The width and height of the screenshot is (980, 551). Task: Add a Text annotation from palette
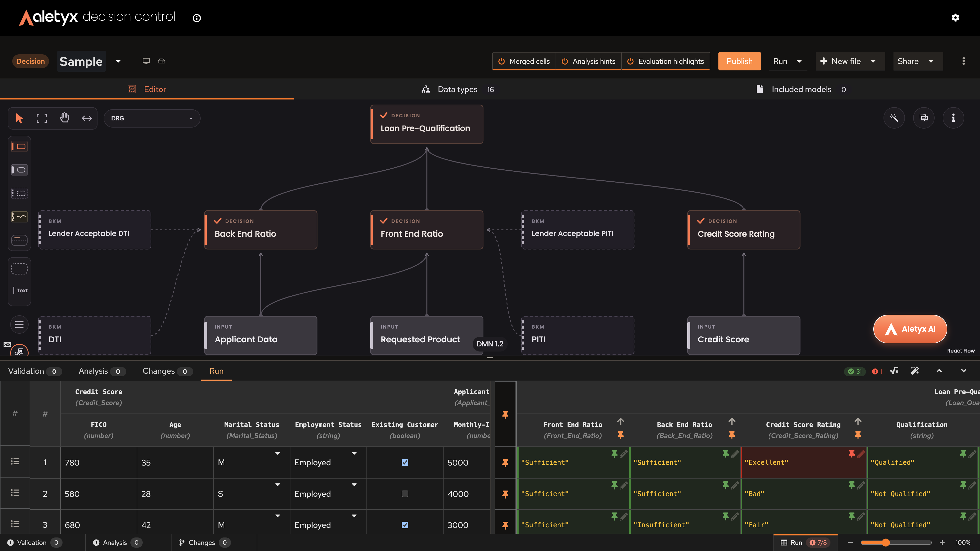click(20, 291)
